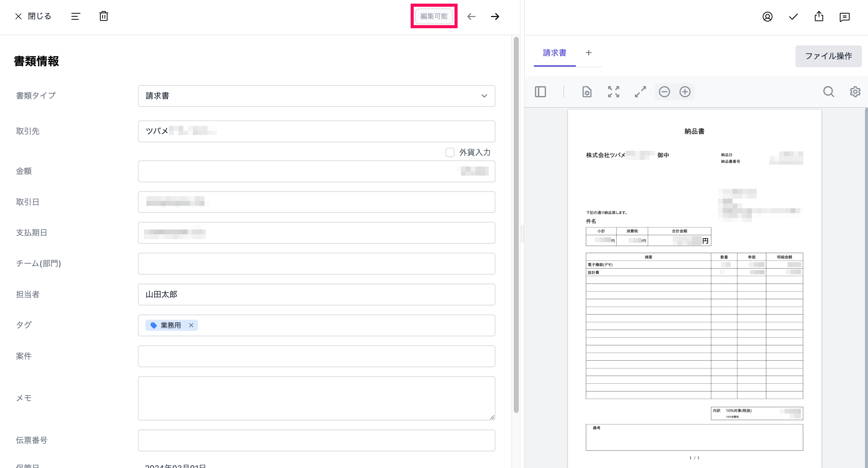
Task: Go to previous document with left arrow
Action: [x=471, y=16]
